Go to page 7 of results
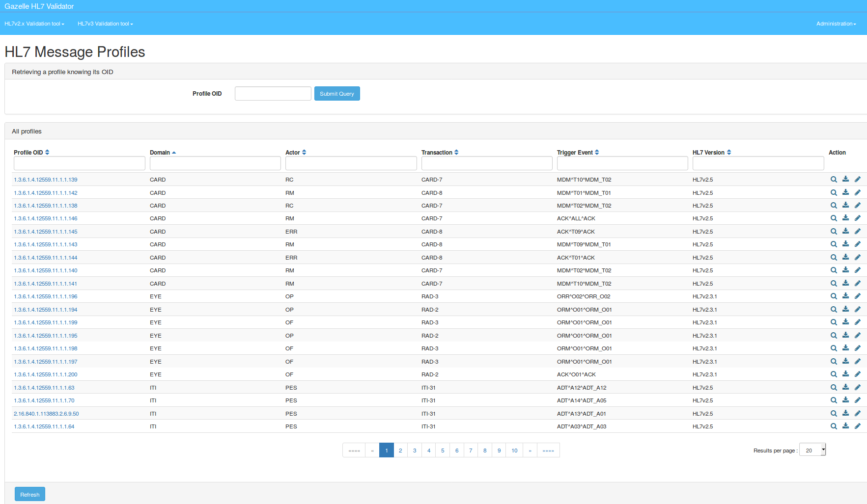 (x=471, y=450)
